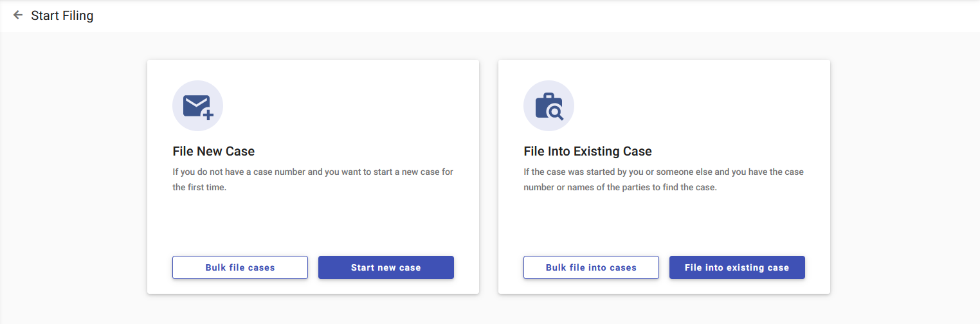980x324 pixels.
Task: Click the gray page background between the cards
Action: (x=489, y=177)
